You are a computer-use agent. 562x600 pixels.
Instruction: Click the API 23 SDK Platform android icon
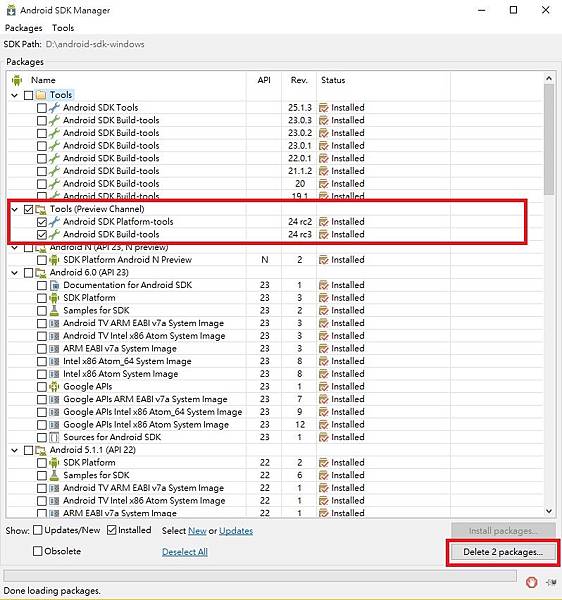tap(54, 298)
